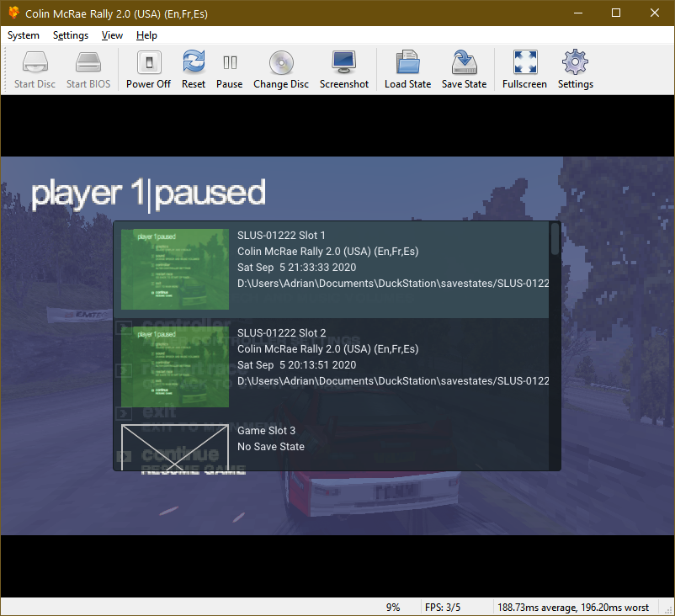Maximize the DuckStation window
675x616 pixels.
click(616, 13)
